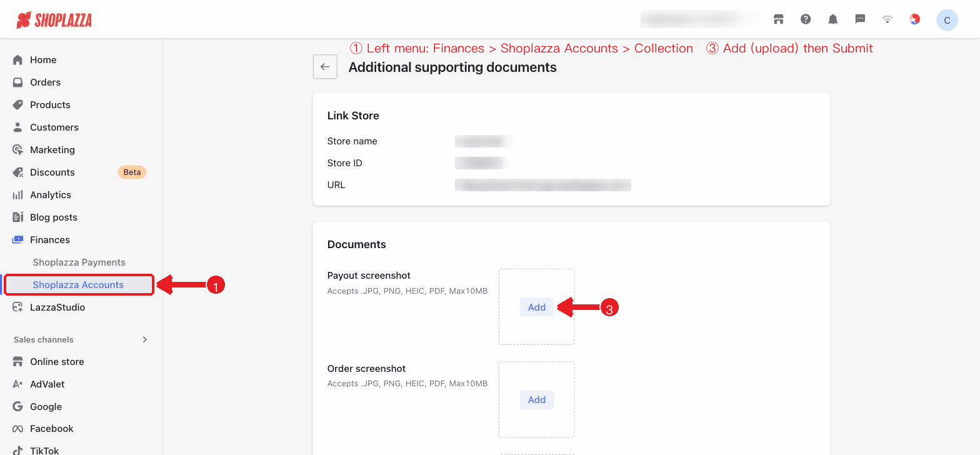
Task: Click the Wi-Fi signal icon in header
Action: 887,19
